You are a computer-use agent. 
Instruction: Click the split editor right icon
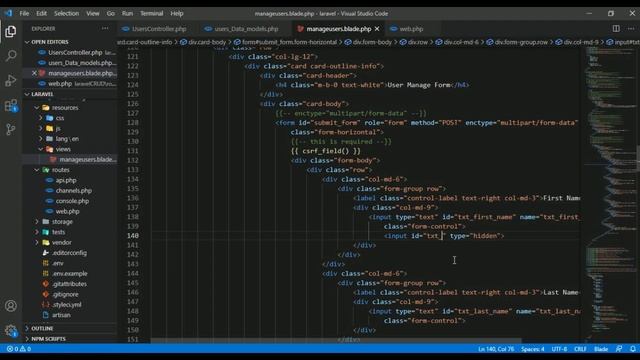click(616, 29)
